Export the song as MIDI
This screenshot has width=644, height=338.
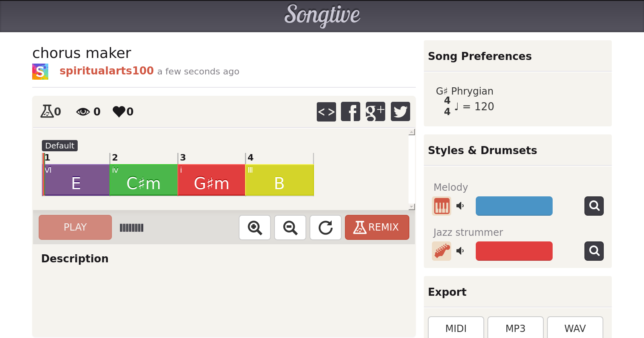tap(456, 328)
